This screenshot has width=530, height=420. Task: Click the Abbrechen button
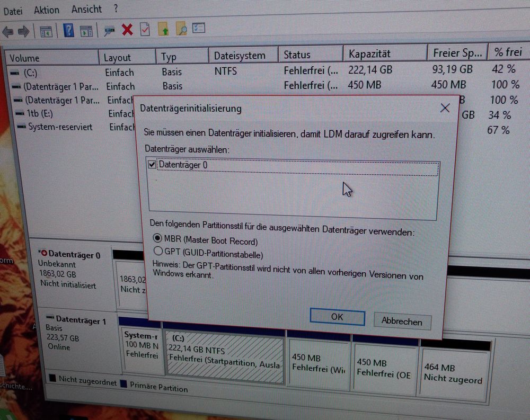point(402,321)
